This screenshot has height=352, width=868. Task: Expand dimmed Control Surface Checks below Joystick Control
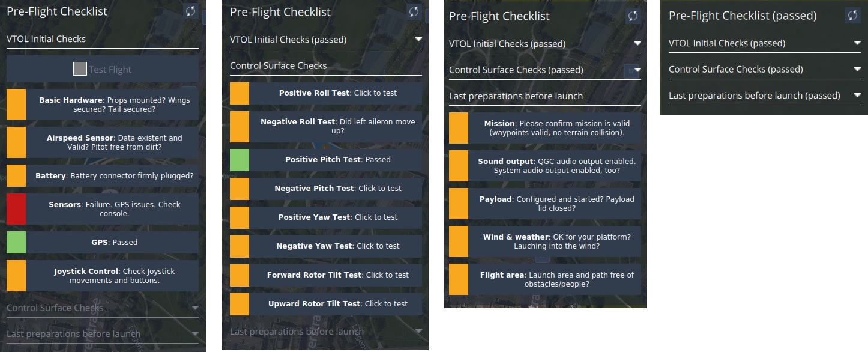click(x=194, y=308)
